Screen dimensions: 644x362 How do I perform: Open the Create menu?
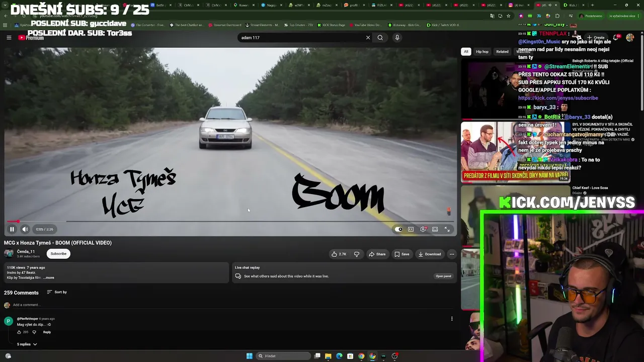point(596,38)
